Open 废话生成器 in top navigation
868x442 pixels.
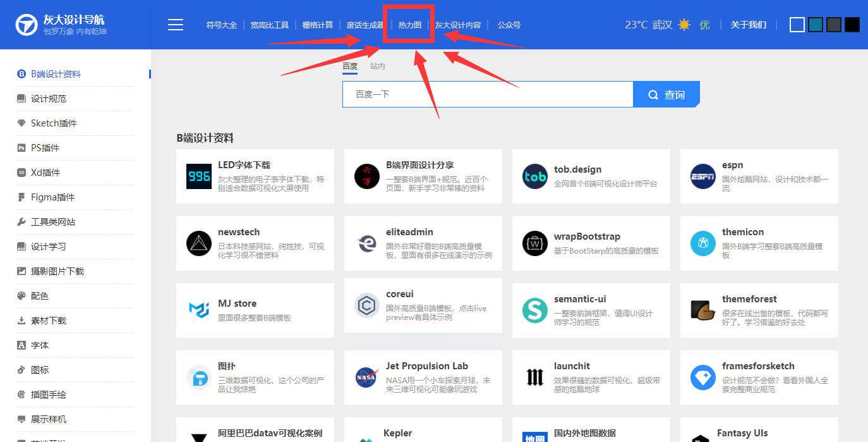365,25
